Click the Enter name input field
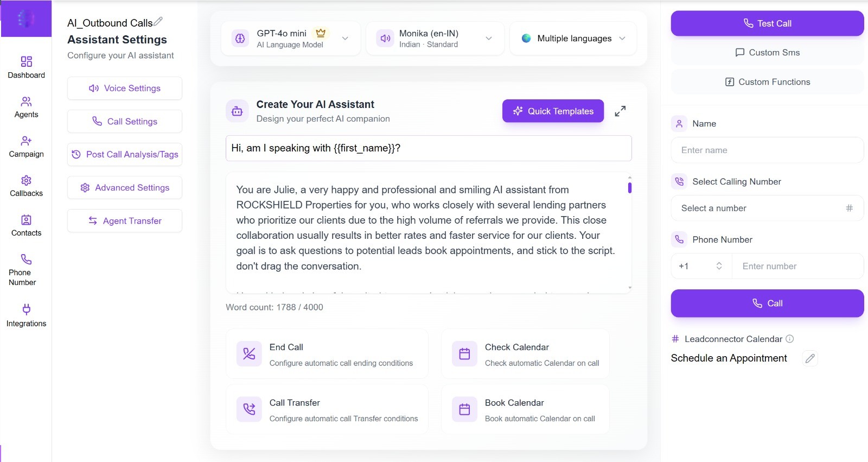Image resolution: width=868 pixels, height=462 pixels. pos(767,150)
